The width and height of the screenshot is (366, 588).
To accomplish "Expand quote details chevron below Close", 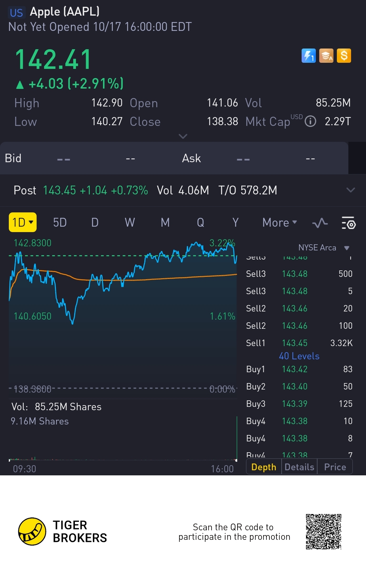I will 183,136.
